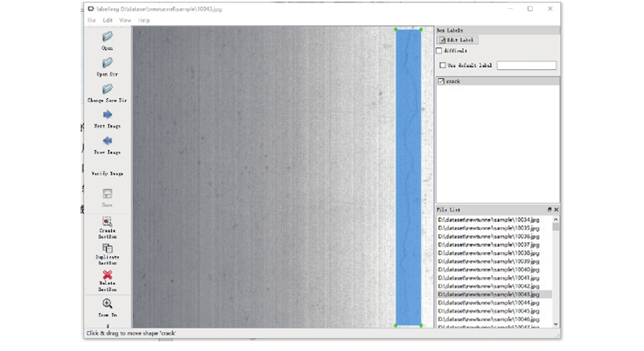Click the Zoom In magnifier icon

click(x=107, y=304)
